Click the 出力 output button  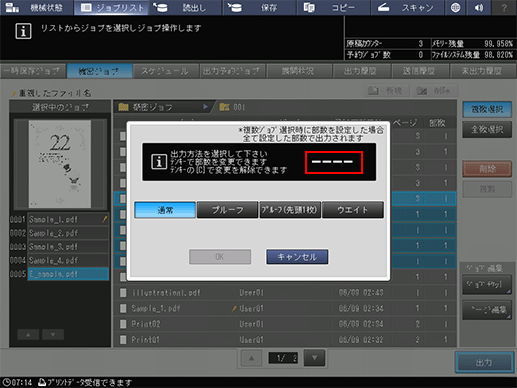click(x=484, y=362)
